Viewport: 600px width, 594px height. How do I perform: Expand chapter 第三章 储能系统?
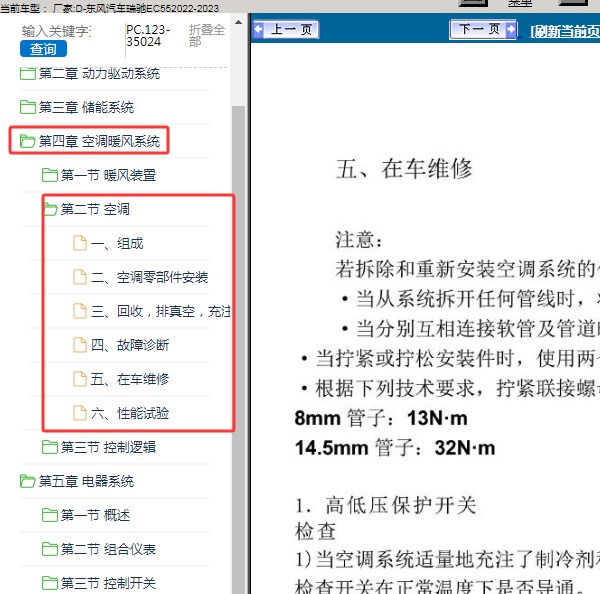[86, 107]
